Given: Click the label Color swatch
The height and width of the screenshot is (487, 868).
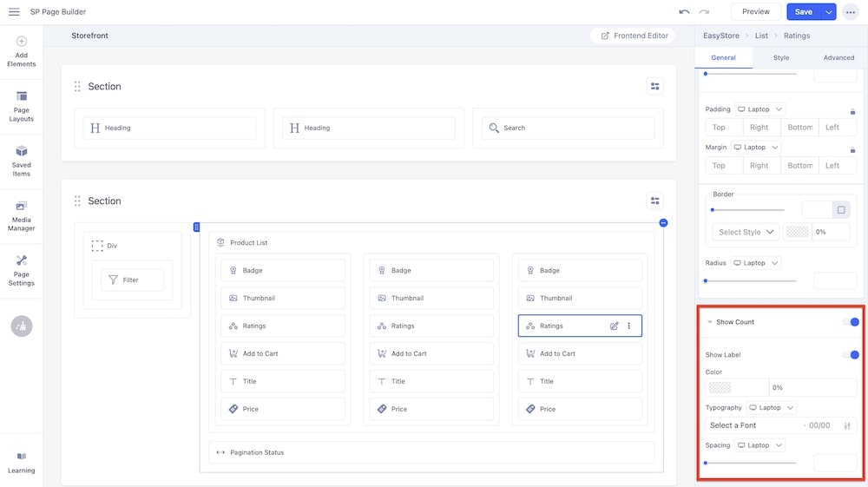Looking at the screenshot, I should [720, 388].
